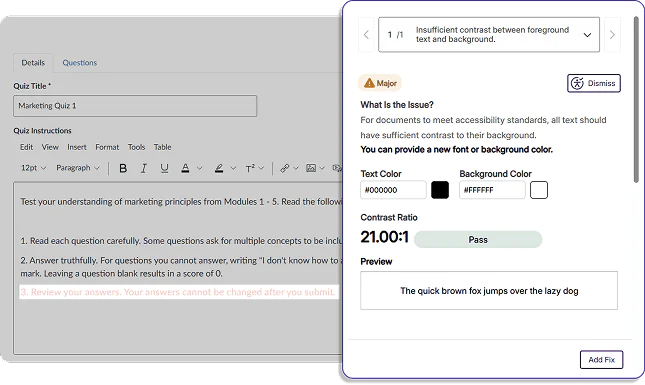Open the 12pt font size dropdown
Viewport: 645px width, 385px height.
33,168
